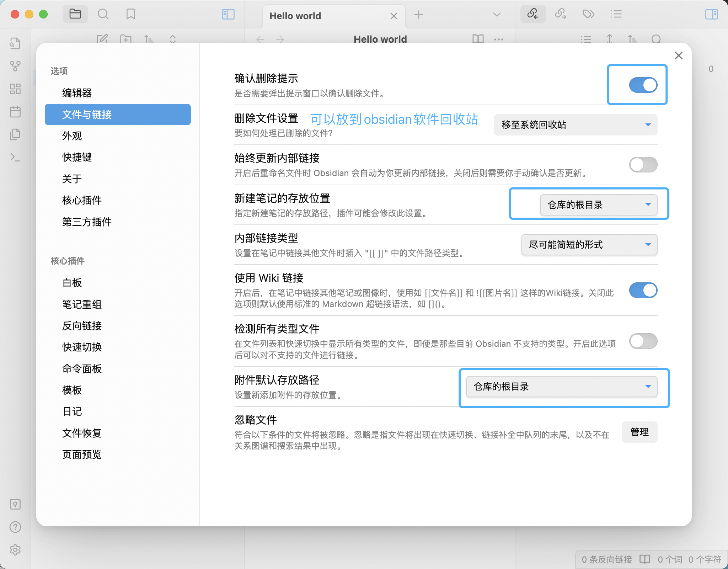Open the graph view ribbon icon
Image resolution: width=728 pixels, height=569 pixels.
[15, 66]
